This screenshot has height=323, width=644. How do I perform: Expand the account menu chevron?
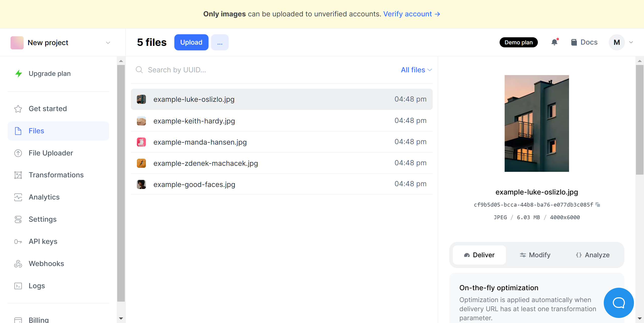click(x=631, y=42)
